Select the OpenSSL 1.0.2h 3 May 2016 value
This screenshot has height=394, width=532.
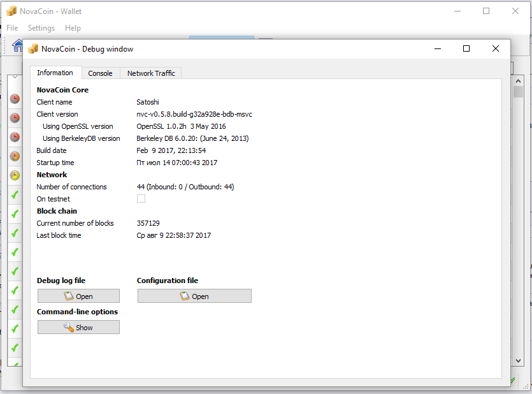click(x=181, y=126)
